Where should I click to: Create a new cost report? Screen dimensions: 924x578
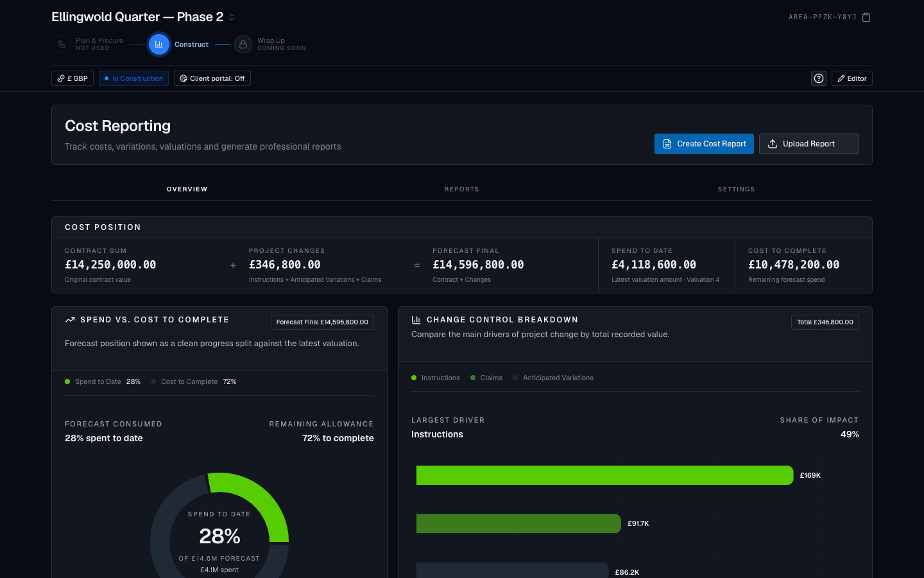coord(704,144)
